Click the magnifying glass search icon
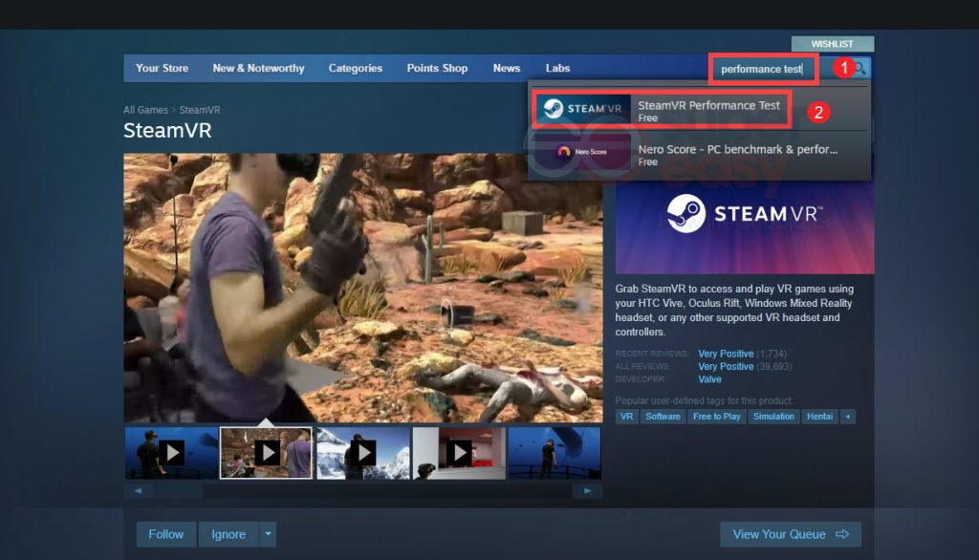Image resolution: width=979 pixels, height=560 pixels. pos(859,69)
